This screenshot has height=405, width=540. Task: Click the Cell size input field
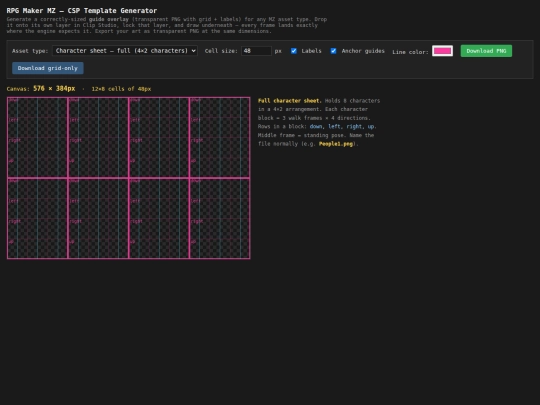coord(256,51)
